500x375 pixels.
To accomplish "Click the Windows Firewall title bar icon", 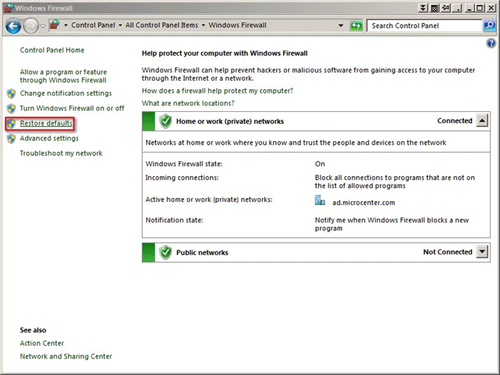I will (x=9, y=8).
